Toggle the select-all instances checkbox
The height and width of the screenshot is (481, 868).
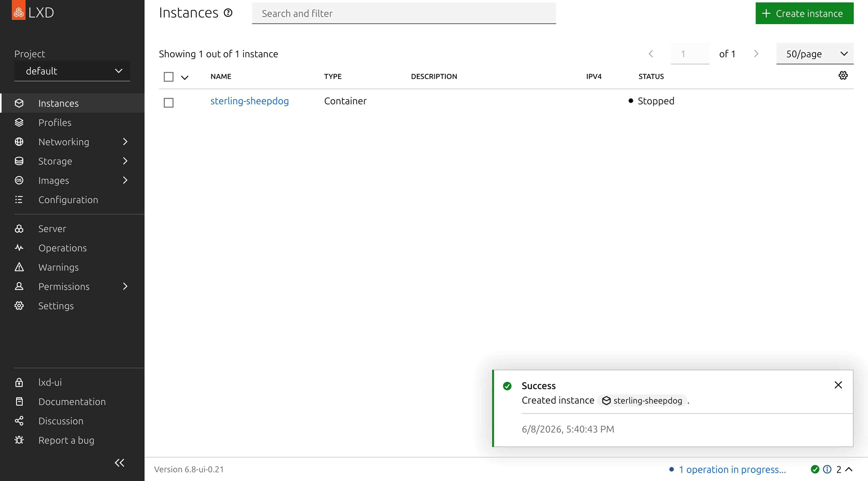[x=169, y=77]
